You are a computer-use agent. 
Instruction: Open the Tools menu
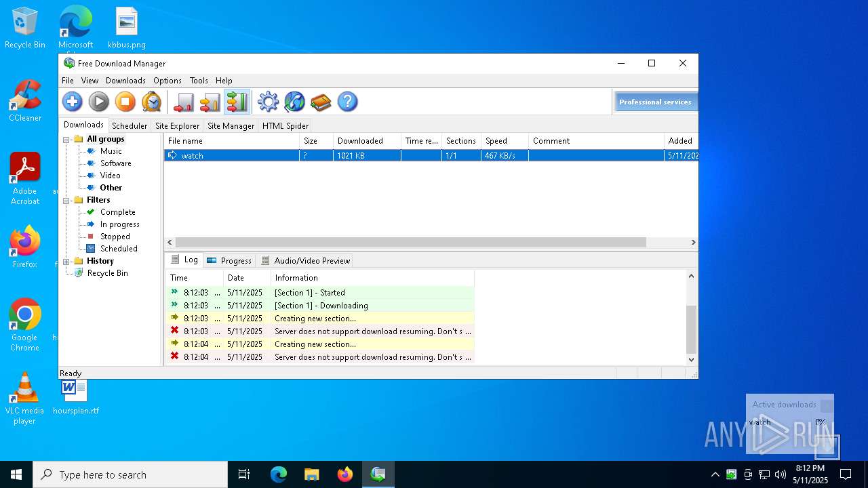pyautogui.click(x=199, y=80)
